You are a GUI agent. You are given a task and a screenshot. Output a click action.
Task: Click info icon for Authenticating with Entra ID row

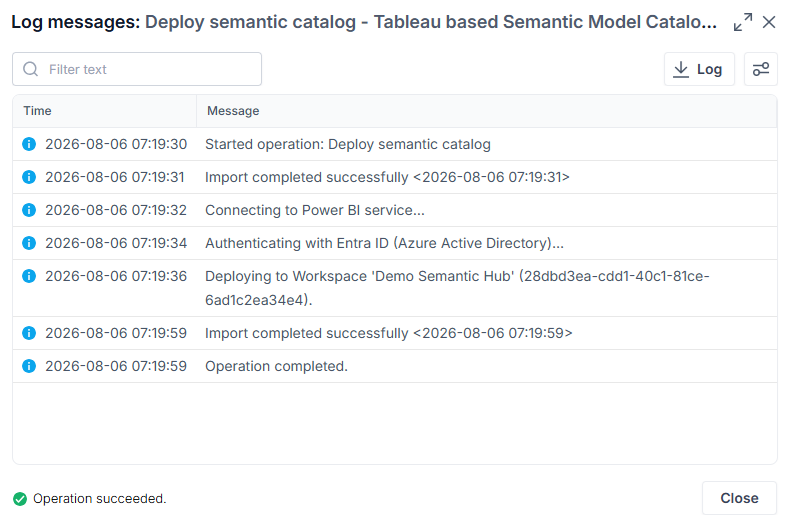click(29, 243)
